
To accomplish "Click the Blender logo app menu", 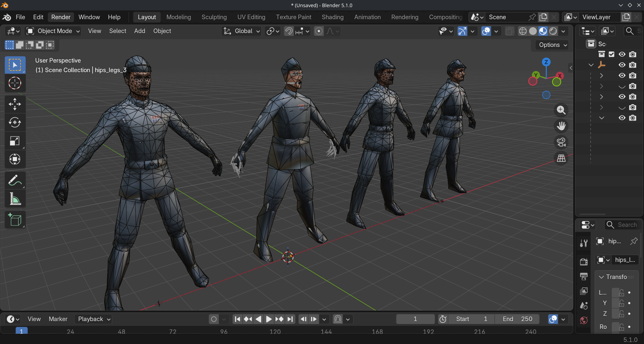I will click(7, 17).
